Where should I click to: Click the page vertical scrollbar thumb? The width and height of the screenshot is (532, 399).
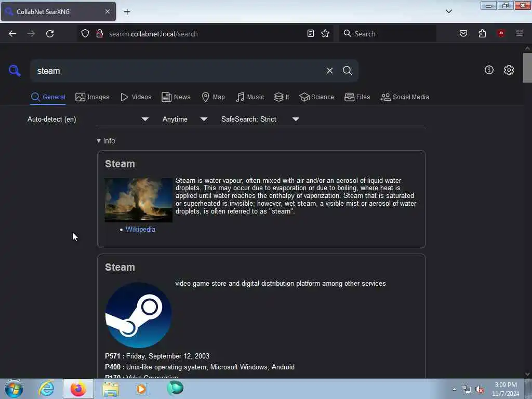point(527,68)
